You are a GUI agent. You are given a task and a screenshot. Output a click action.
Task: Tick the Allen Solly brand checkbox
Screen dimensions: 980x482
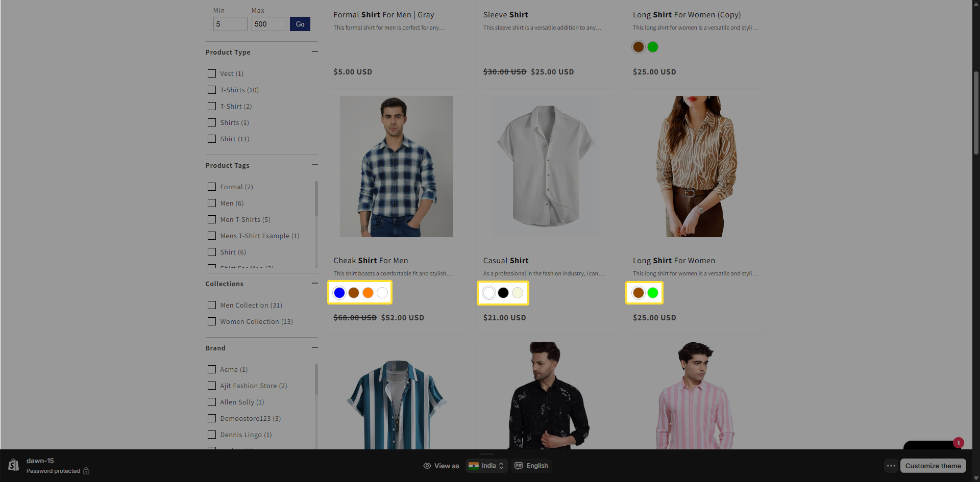(212, 402)
